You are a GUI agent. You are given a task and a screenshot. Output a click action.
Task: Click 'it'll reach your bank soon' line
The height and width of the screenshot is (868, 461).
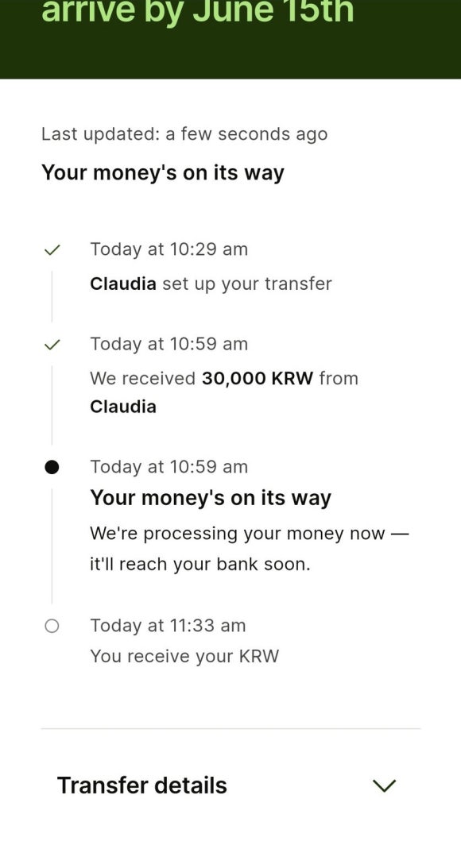(200, 565)
